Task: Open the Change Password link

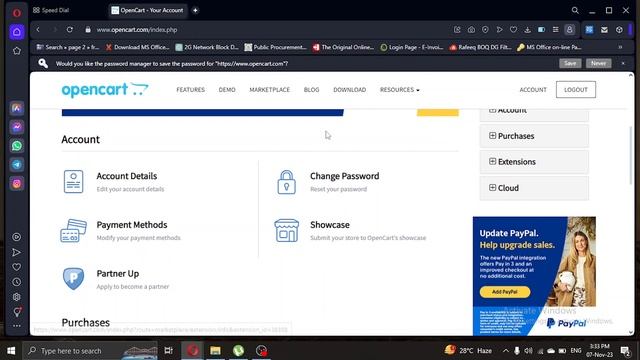Action: (x=344, y=176)
